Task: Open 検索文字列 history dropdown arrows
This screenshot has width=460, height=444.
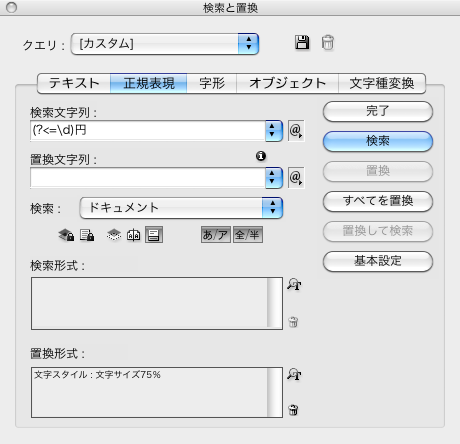Action: click(274, 131)
